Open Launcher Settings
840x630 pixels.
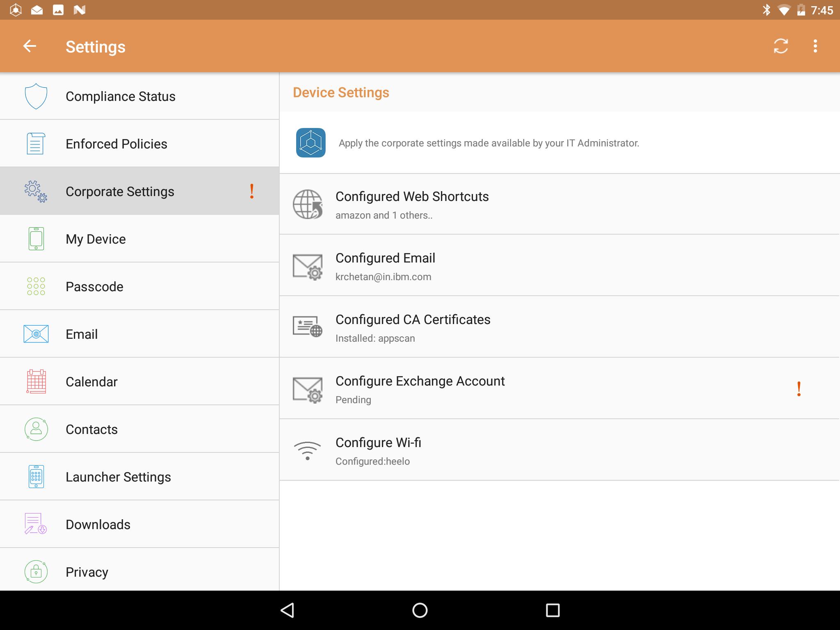tap(139, 477)
